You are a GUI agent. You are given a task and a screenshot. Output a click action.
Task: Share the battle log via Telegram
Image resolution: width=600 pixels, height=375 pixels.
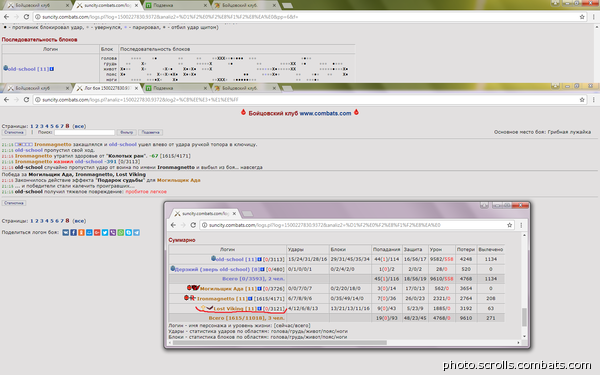click(136, 232)
